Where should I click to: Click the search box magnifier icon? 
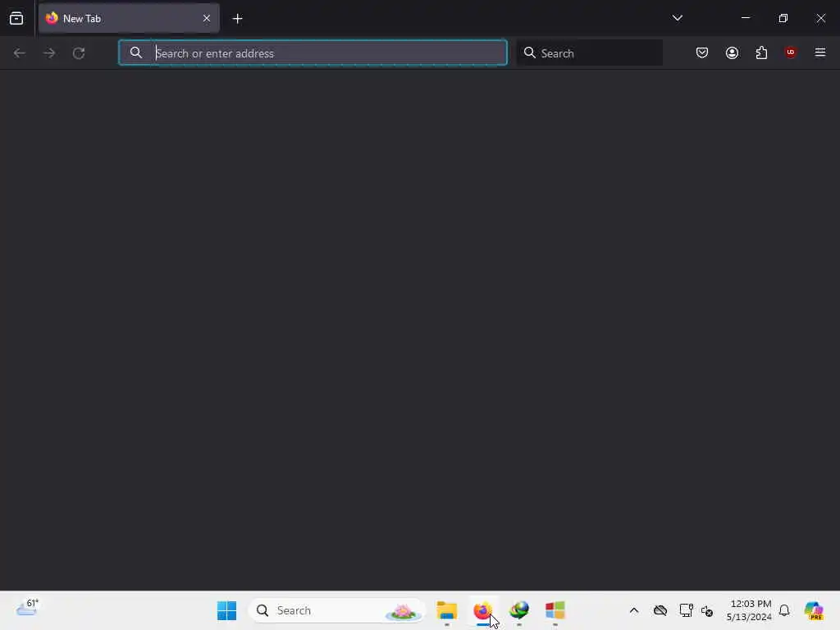click(529, 53)
